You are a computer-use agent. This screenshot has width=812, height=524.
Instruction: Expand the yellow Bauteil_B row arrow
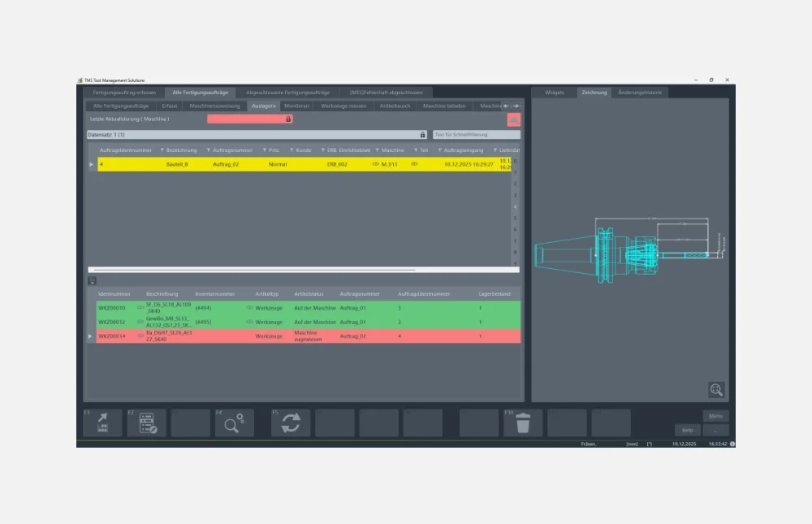(x=91, y=164)
